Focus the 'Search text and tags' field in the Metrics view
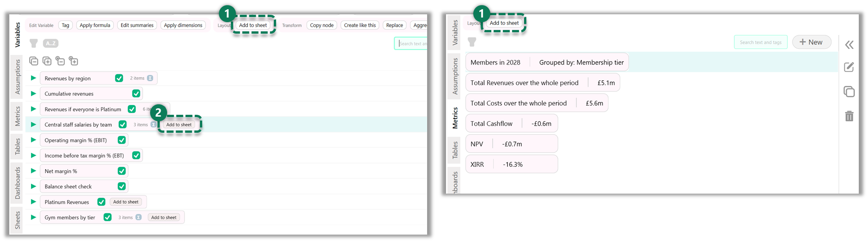Viewport: 868px width, 242px height. tap(760, 42)
